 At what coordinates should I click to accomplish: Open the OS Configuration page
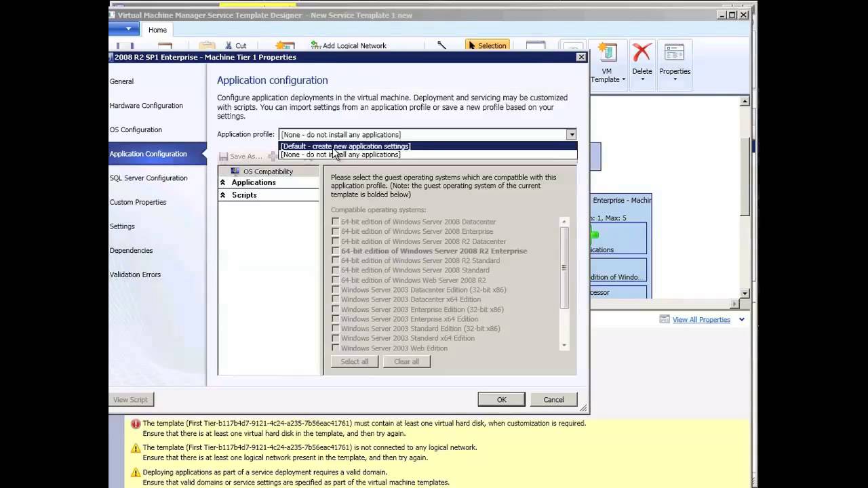pyautogui.click(x=136, y=129)
